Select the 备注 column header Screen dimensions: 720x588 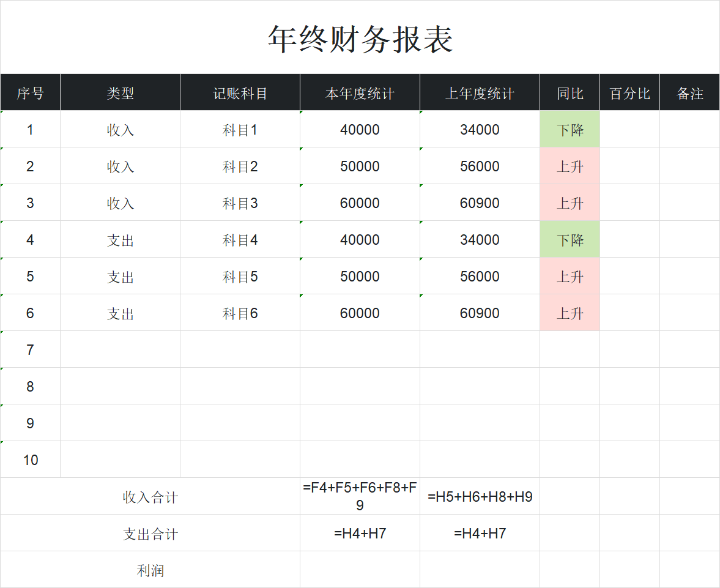(x=689, y=92)
